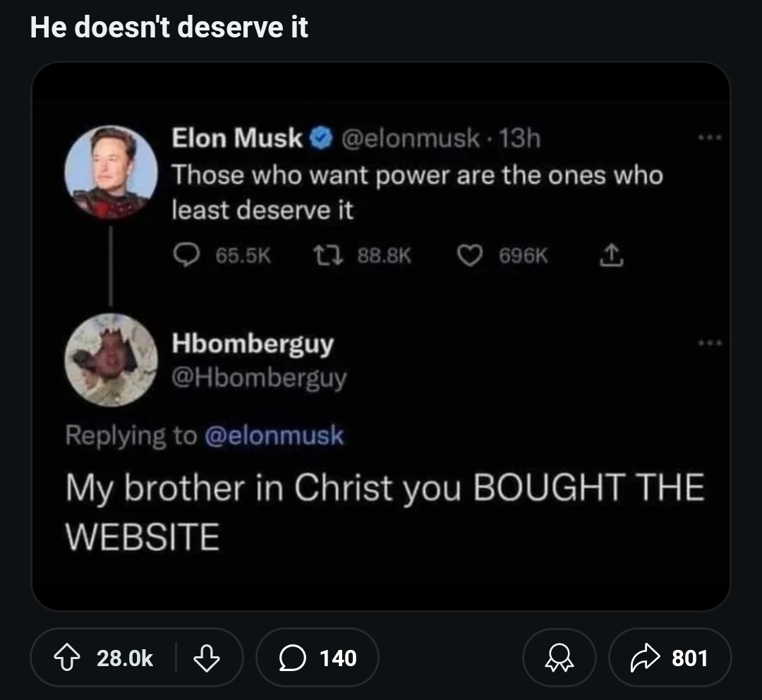Open the 140 comments
This screenshot has width=762, height=700.
click(317, 658)
